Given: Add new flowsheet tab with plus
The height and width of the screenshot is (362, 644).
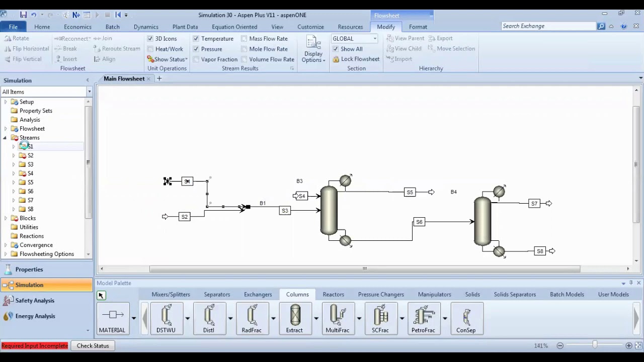Looking at the screenshot, I should tap(159, 78).
